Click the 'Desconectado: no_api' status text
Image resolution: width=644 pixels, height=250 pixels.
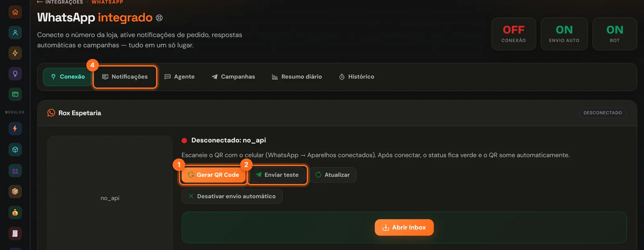click(x=228, y=140)
